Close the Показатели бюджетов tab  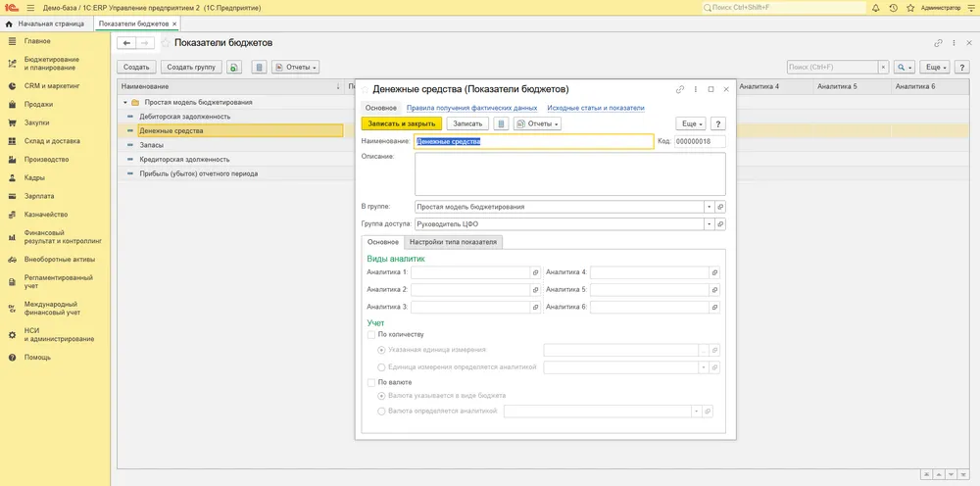pyautogui.click(x=175, y=24)
